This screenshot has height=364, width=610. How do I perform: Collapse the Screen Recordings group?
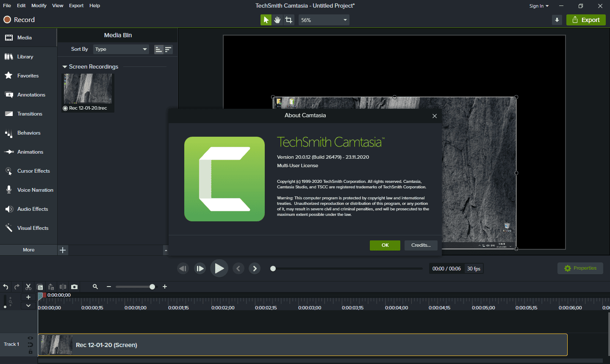pyautogui.click(x=65, y=67)
